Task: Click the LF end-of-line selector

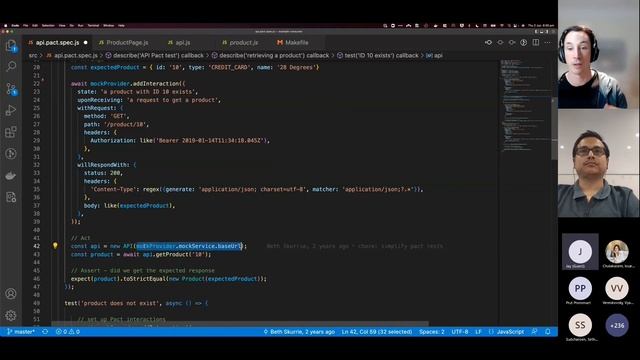Action: 478,332
